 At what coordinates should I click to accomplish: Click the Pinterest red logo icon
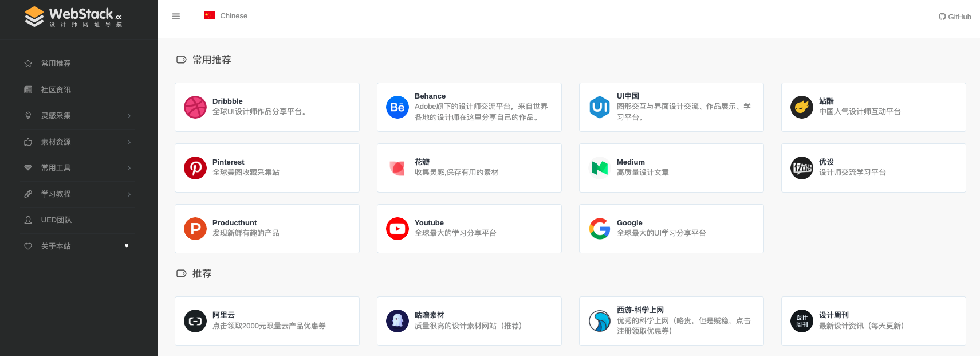click(x=195, y=168)
